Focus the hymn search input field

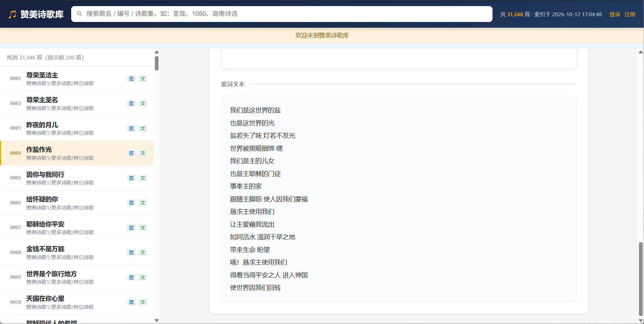click(x=282, y=14)
